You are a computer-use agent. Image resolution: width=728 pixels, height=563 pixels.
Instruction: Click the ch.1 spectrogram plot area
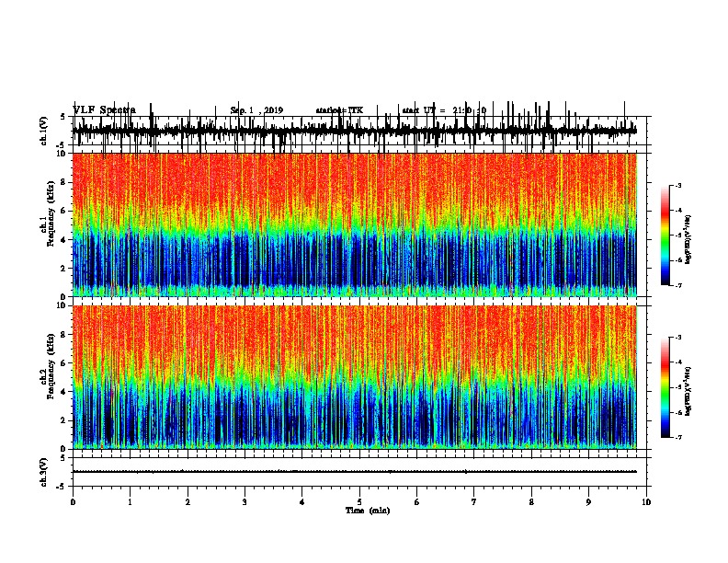354,224
